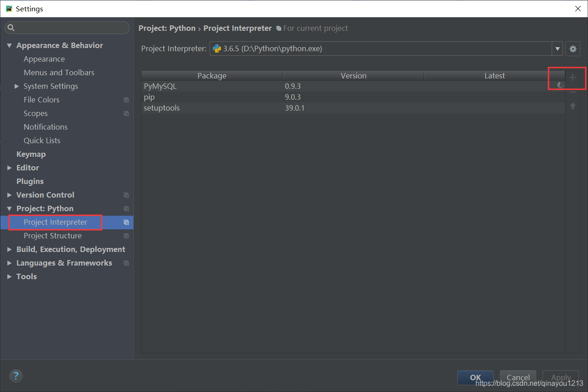Open Plugins settings

pyautogui.click(x=30, y=181)
